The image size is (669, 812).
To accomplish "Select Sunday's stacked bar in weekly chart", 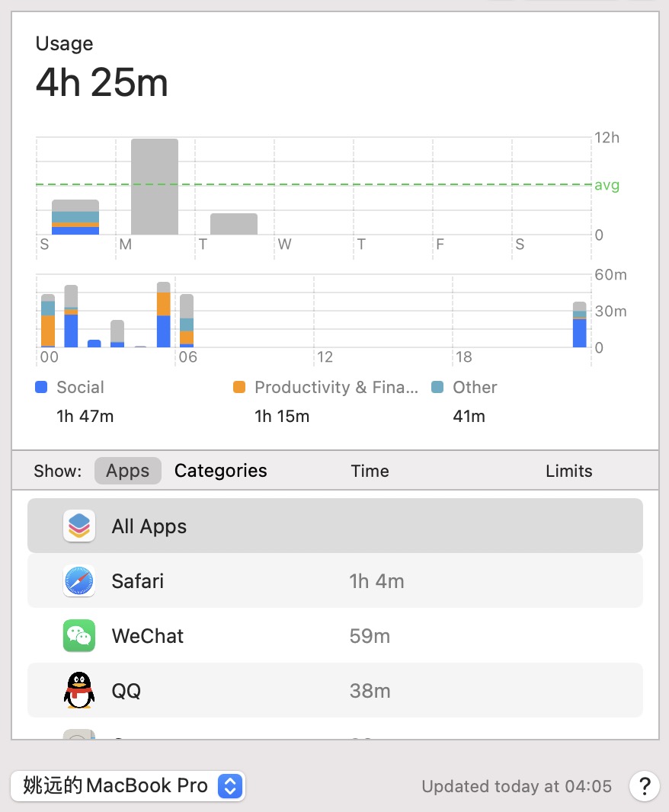I will click(75, 217).
